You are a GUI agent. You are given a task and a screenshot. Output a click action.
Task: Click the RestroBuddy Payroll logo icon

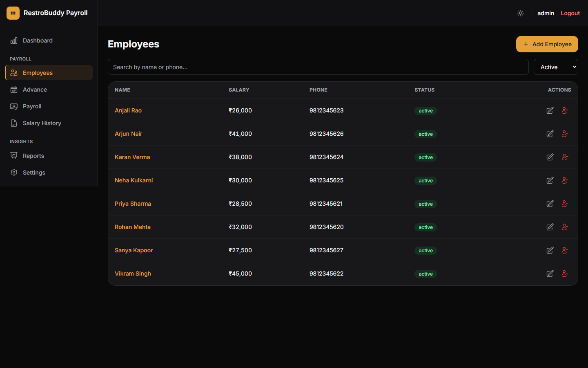(x=13, y=13)
